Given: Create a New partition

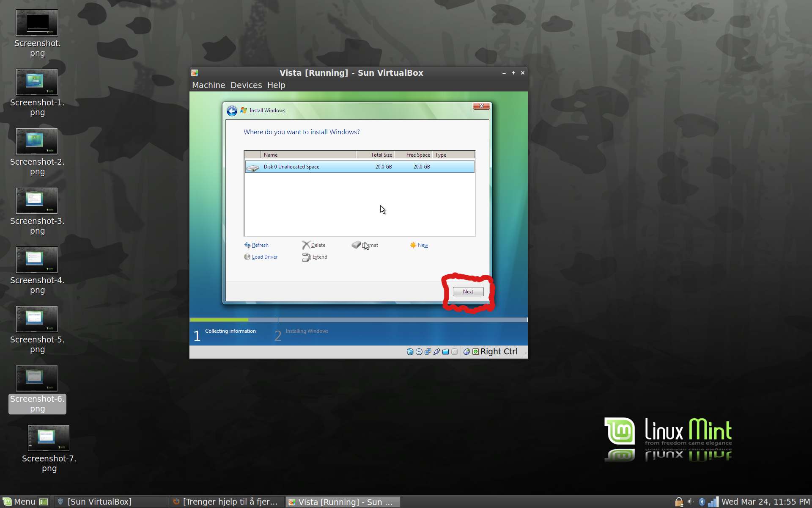Looking at the screenshot, I should pyautogui.click(x=423, y=245).
